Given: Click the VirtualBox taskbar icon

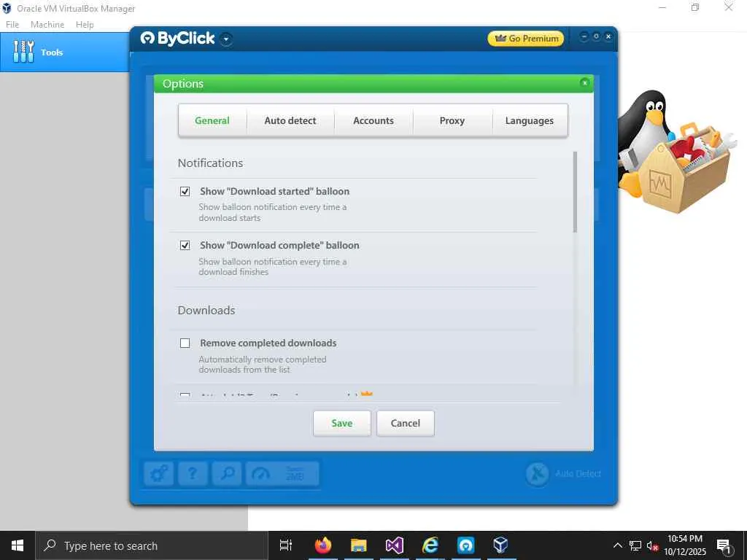Looking at the screenshot, I should pyautogui.click(x=500, y=545).
